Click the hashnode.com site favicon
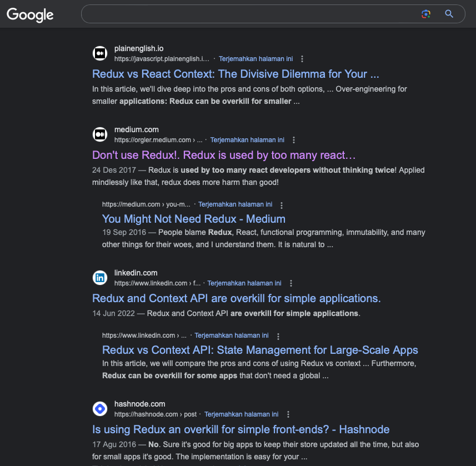 pyautogui.click(x=100, y=409)
